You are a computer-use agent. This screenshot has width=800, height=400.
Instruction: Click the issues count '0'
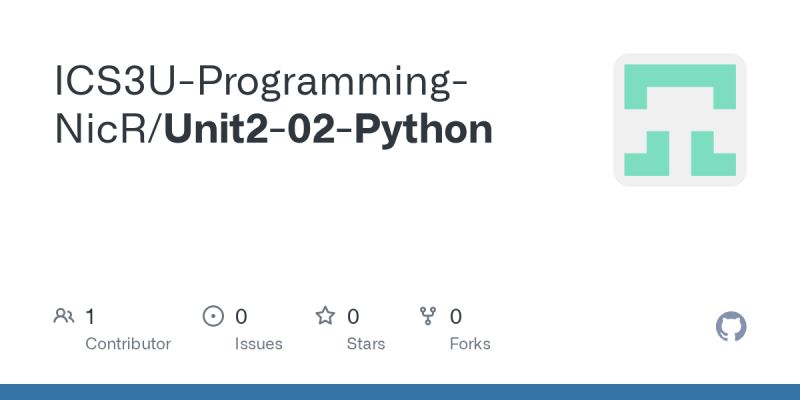(241, 317)
